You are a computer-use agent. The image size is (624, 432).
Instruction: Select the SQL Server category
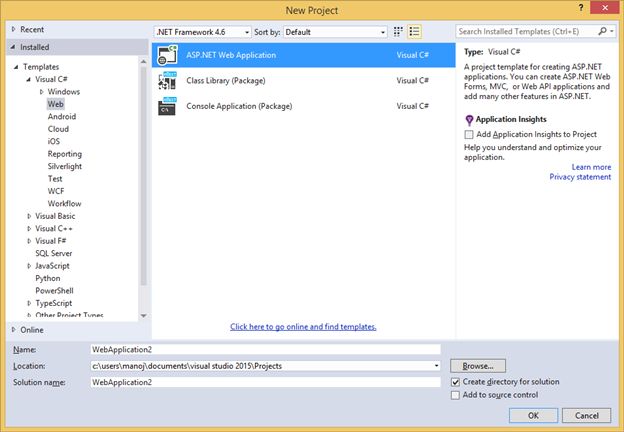click(x=54, y=253)
